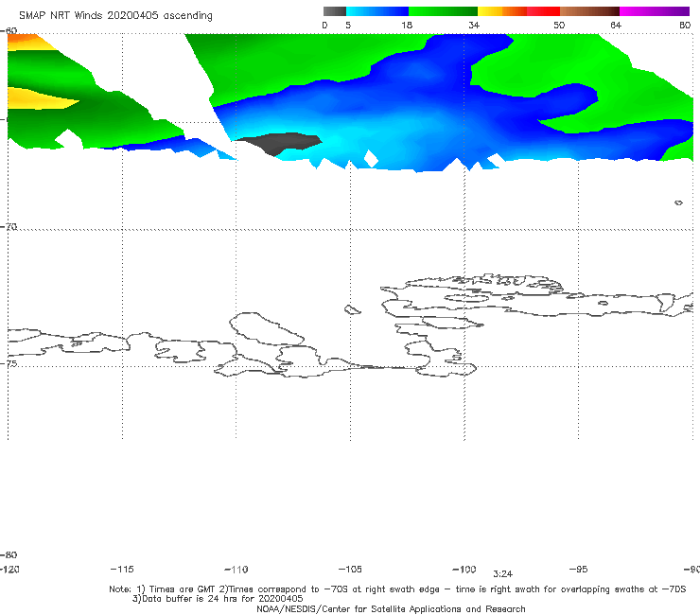
Task: Click the dark gray low-wind patch on map
Action: tap(281, 143)
